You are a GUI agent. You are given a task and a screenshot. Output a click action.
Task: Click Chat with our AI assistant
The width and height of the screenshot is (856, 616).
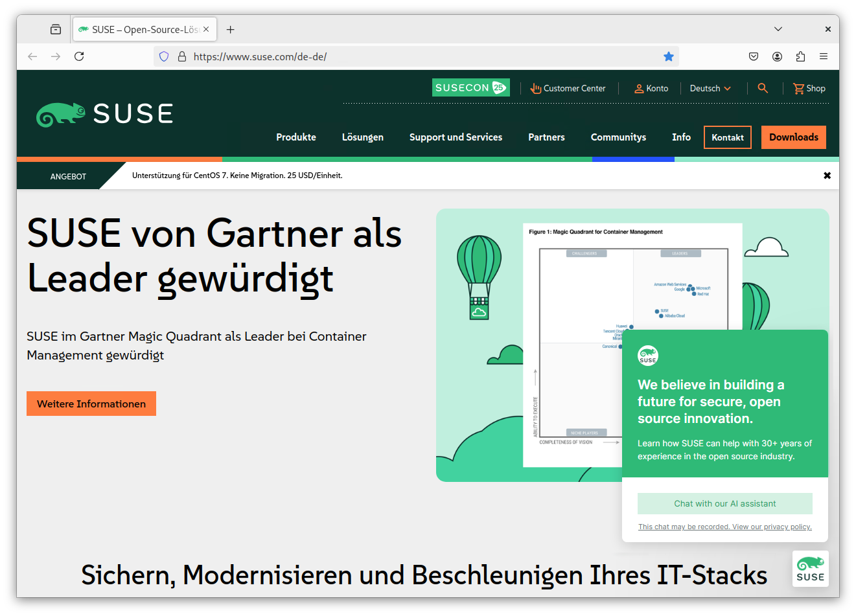coord(725,503)
